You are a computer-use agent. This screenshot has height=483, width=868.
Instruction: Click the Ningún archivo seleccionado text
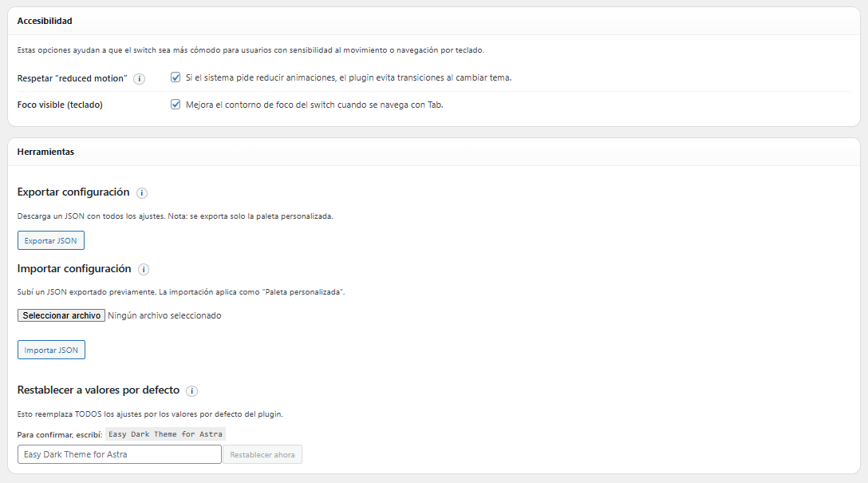click(164, 315)
